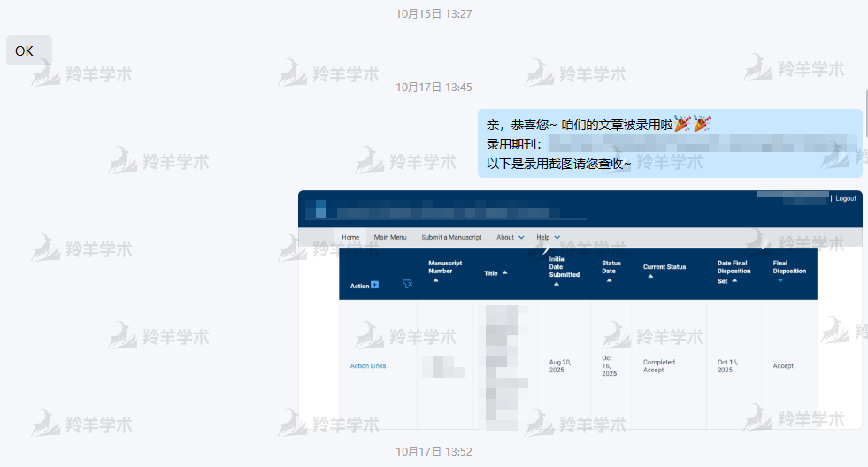This screenshot has height=467, width=868.
Task: Expand the Help dropdown menu
Action: click(557, 237)
